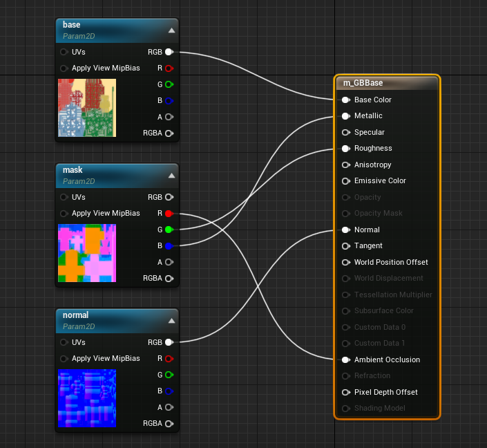Click the disabled Custom Data 1 pin

(x=346, y=344)
